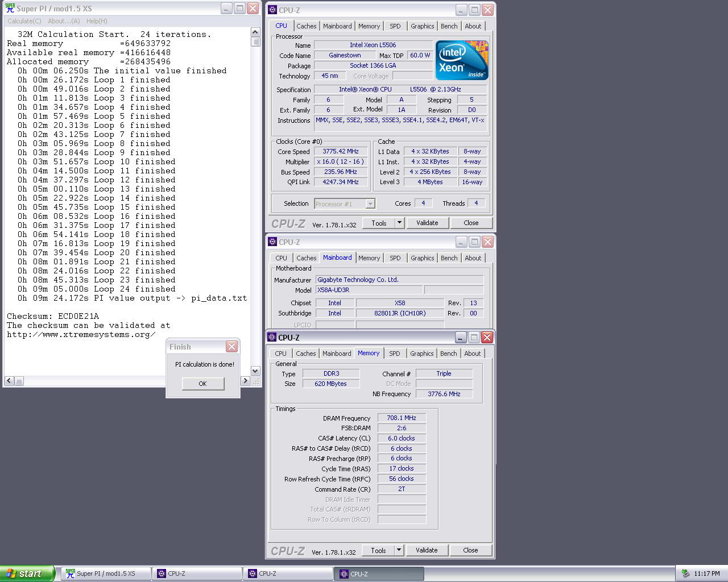
Task: Expand Tools dropdown arrow in Memory CPU-Z window
Action: [x=399, y=550]
